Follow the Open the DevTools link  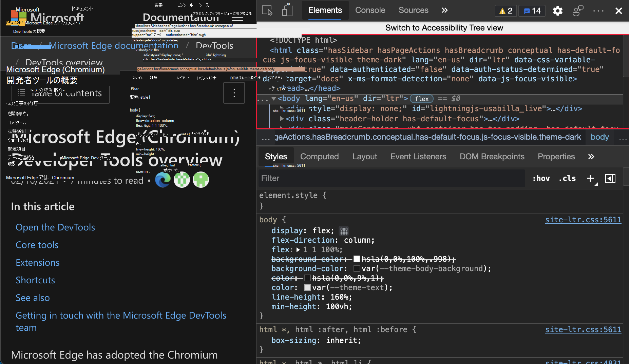click(55, 227)
